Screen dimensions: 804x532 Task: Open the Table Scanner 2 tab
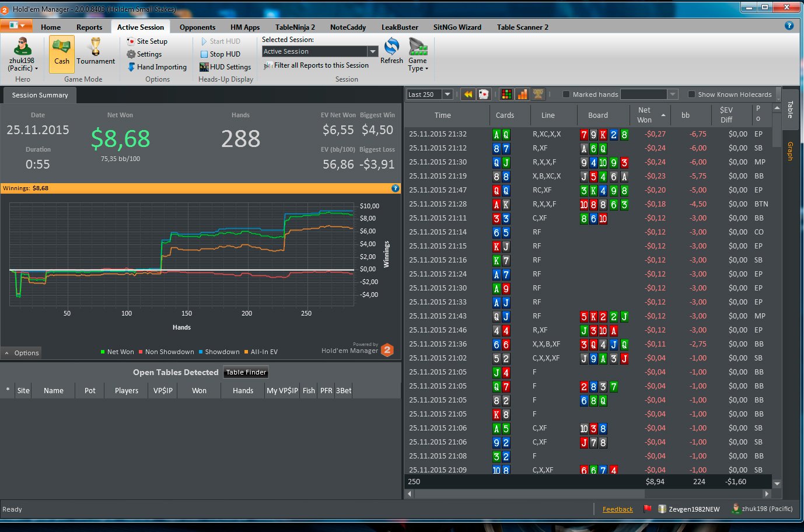click(x=523, y=27)
